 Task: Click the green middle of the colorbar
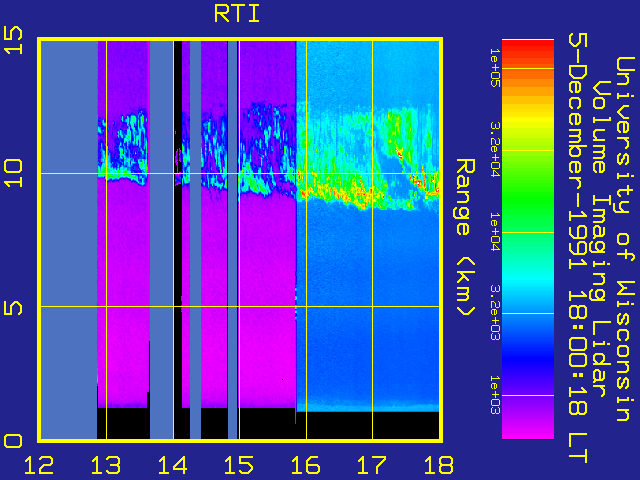(x=528, y=200)
